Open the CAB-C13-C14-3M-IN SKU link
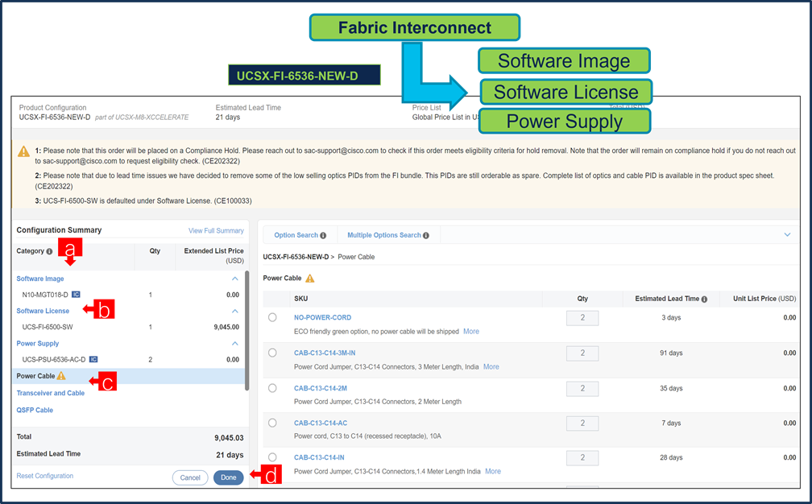 point(325,353)
